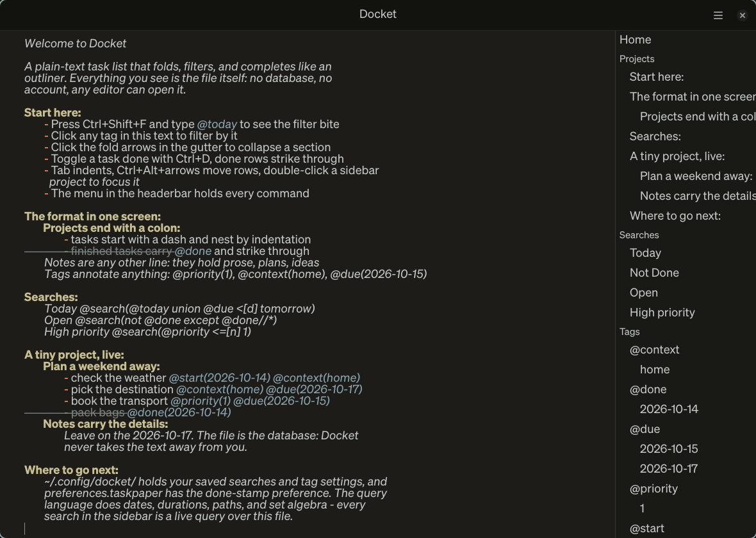
Task: Filter by 2026-10-14 done value in sidebar
Action: pyautogui.click(x=669, y=409)
